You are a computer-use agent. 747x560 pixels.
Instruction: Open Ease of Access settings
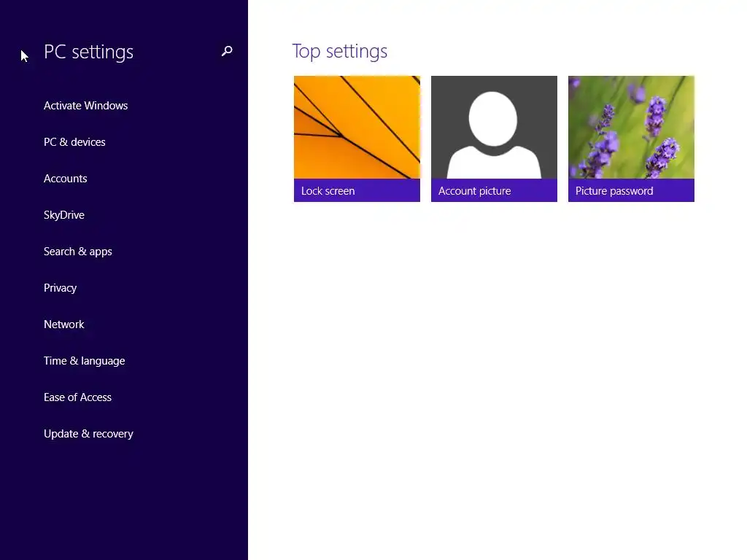click(77, 397)
